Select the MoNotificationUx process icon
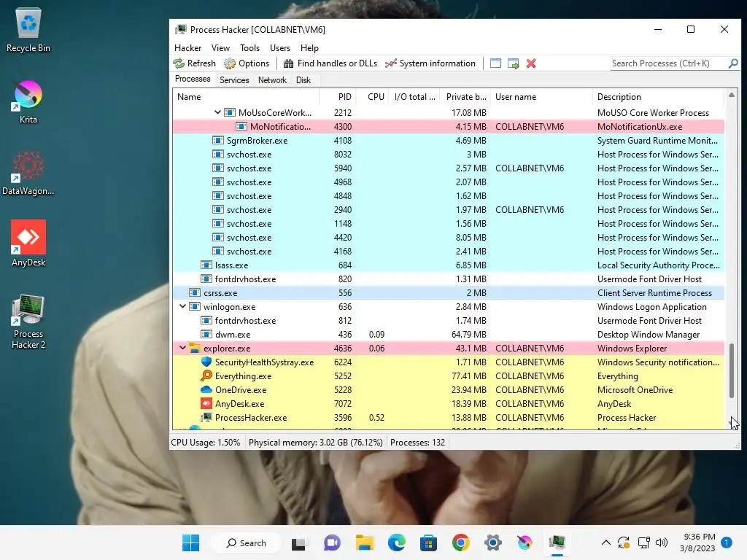The image size is (747, 560). tap(241, 127)
